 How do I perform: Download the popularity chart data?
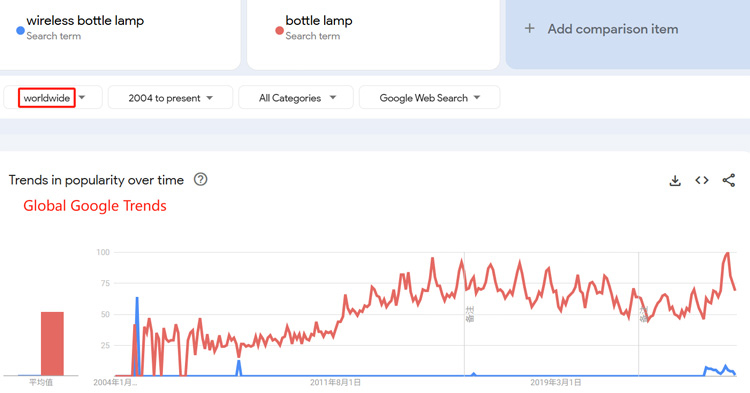tap(675, 180)
